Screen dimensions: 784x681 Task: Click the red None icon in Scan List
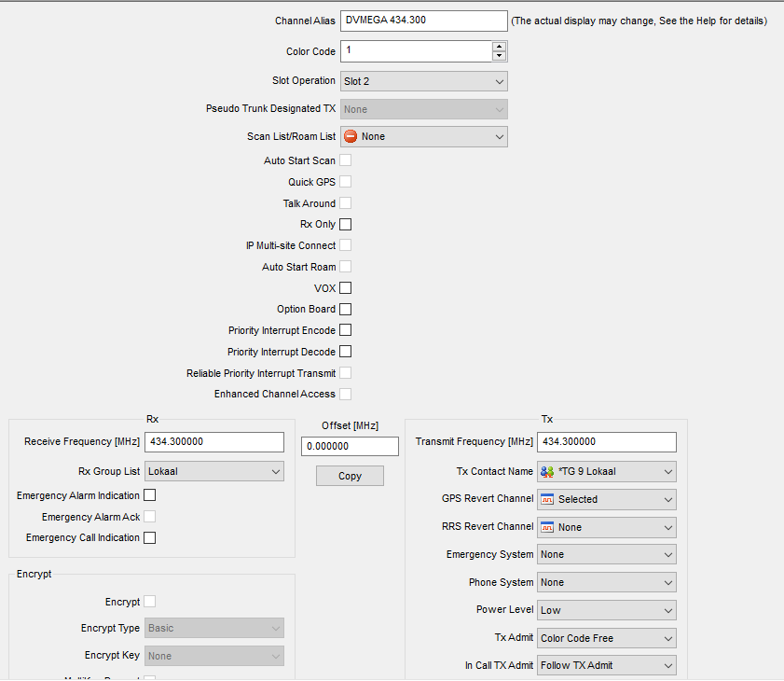(351, 137)
